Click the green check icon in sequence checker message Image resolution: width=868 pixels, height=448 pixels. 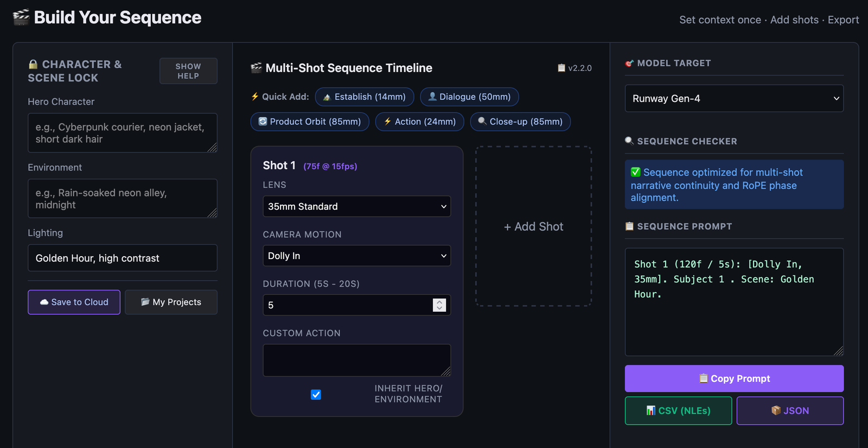point(636,172)
